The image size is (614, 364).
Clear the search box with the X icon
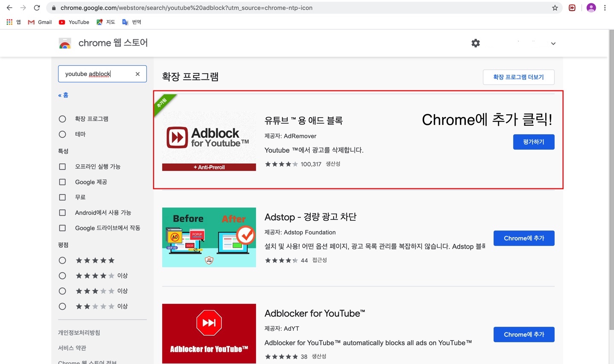click(x=137, y=74)
